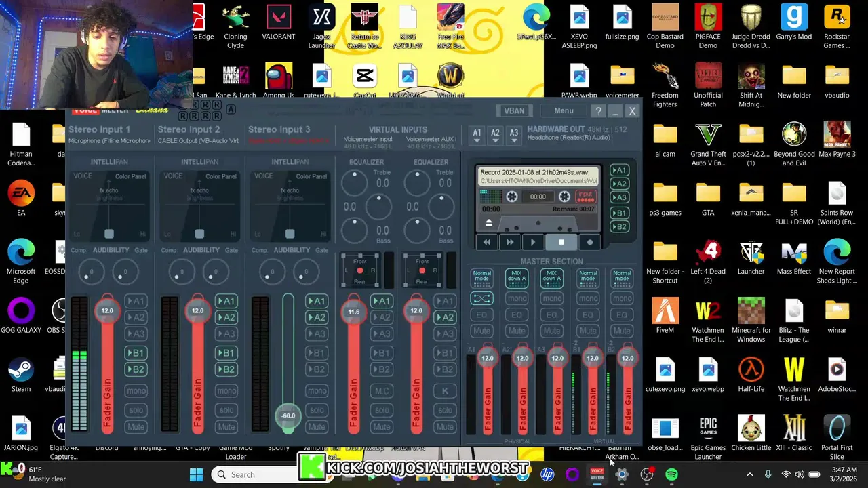Click the red input indicator on recorder
The width and height of the screenshot is (868, 488).
coord(585,197)
